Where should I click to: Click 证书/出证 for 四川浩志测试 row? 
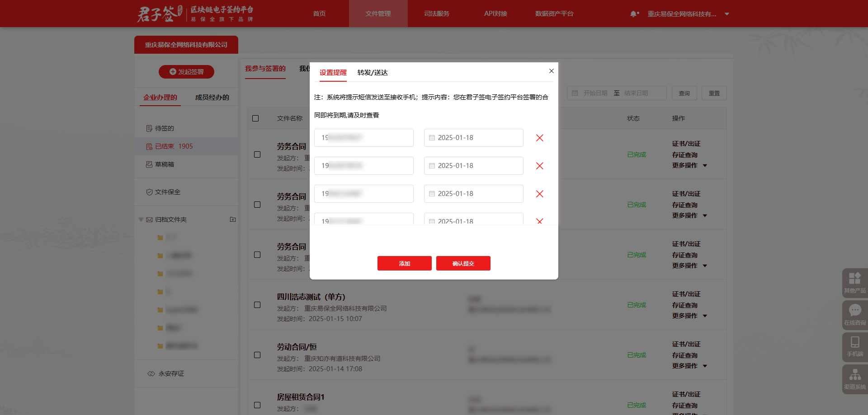(686, 294)
